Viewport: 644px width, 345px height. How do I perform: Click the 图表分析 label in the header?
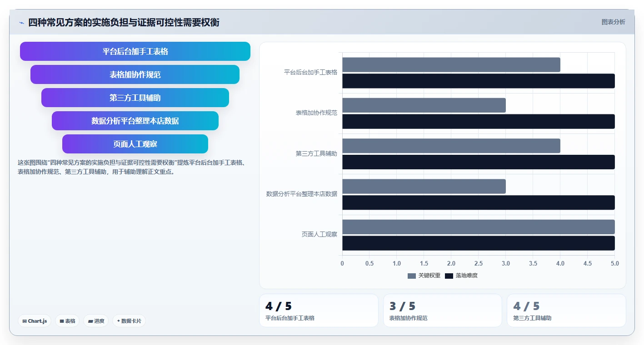613,22
